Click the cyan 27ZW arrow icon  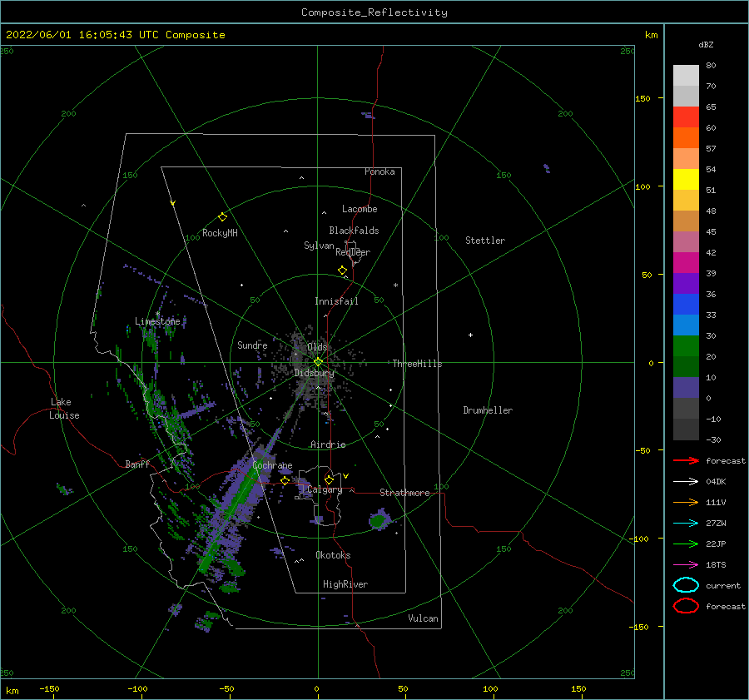[686, 524]
